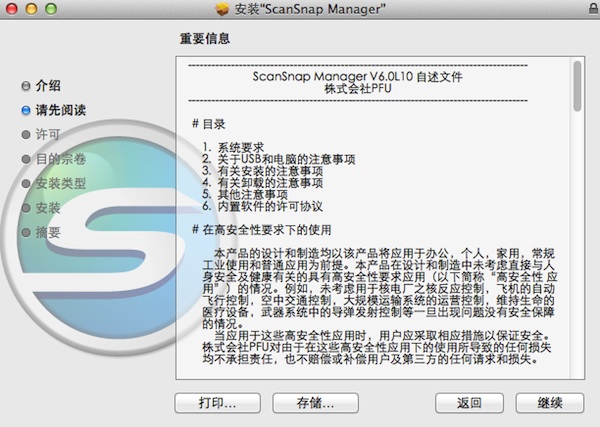
Task: Click the red close window button
Action: (11, 8)
